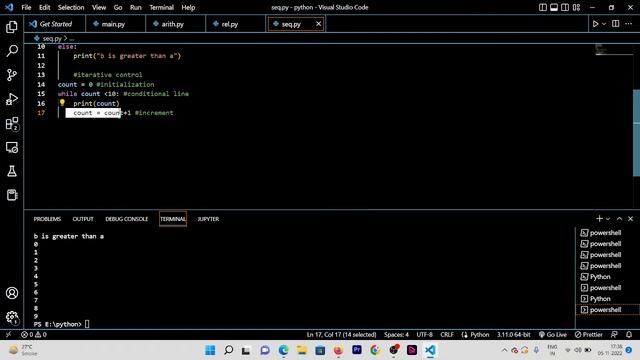Click the lightbulb quick fix icon
This screenshot has width=640, height=360.
(x=62, y=103)
